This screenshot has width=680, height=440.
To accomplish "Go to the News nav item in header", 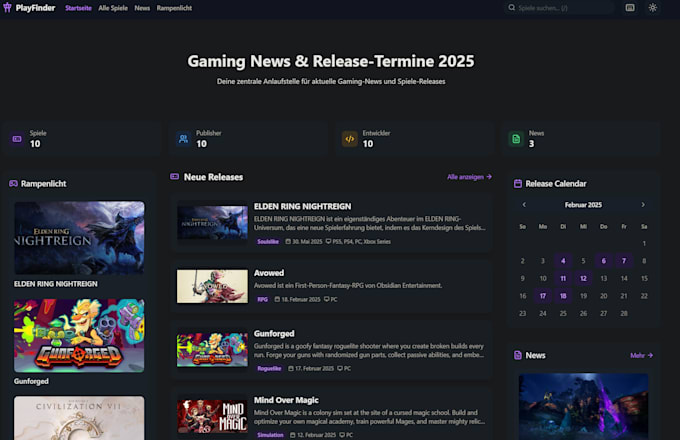I will click(x=142, y=8).
